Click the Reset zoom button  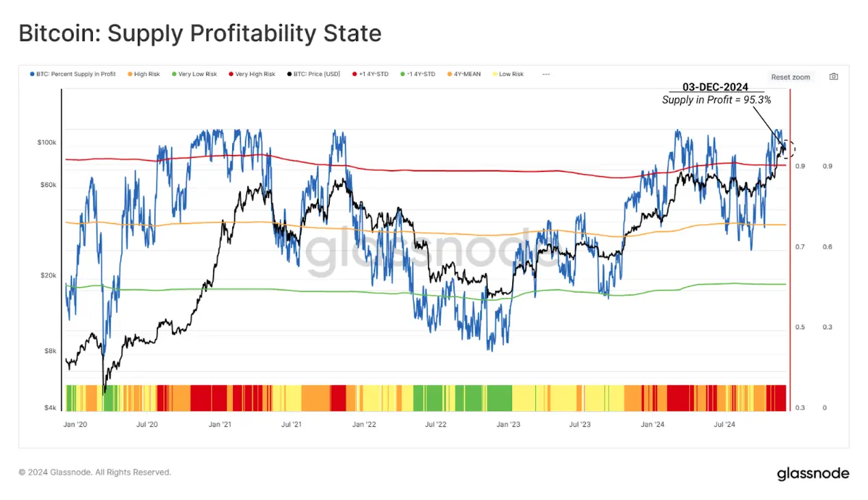[790, 77]
